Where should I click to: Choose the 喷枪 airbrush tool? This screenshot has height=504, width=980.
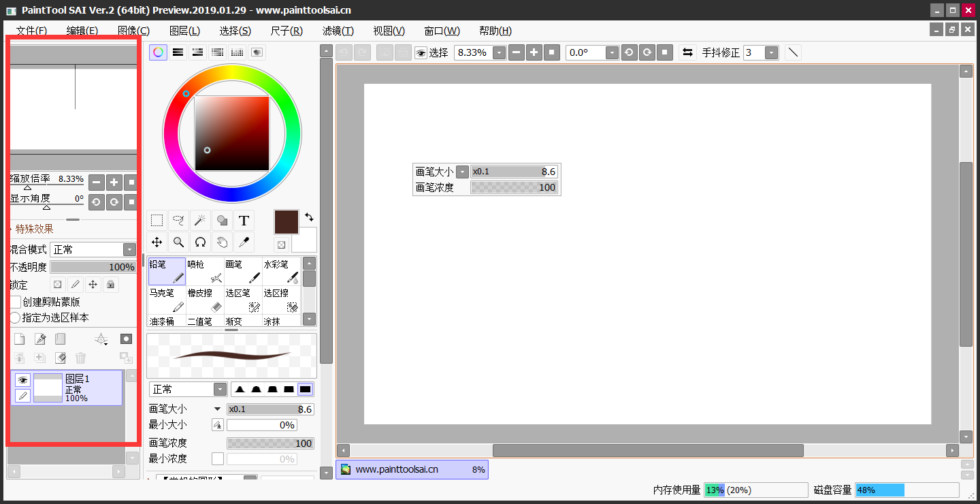[x=205, y=271]
